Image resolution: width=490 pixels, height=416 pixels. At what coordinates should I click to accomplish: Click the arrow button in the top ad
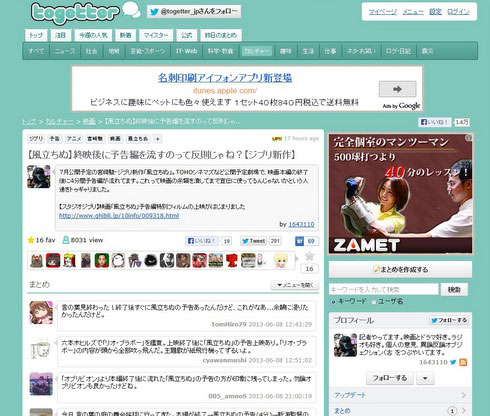tap(397, 89)
